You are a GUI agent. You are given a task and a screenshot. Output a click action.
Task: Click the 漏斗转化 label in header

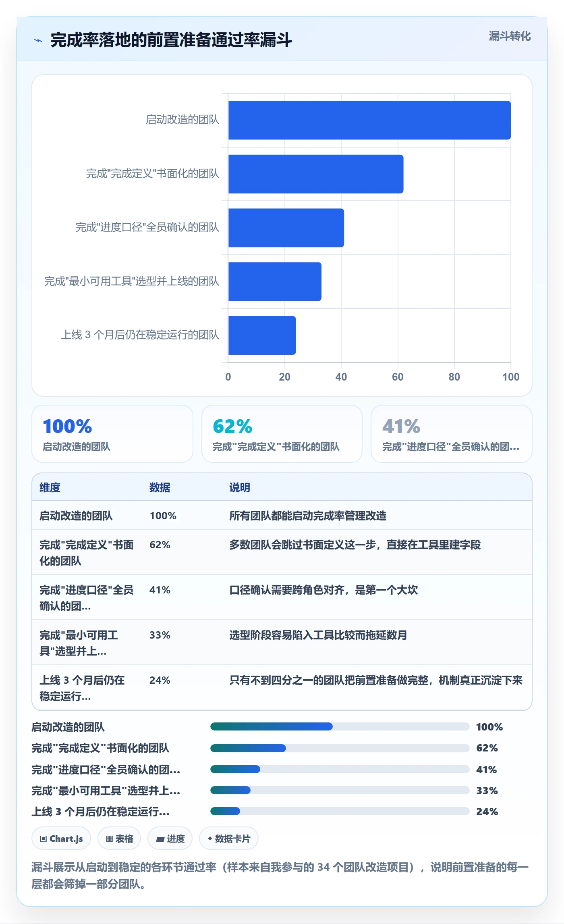[510, 36]
